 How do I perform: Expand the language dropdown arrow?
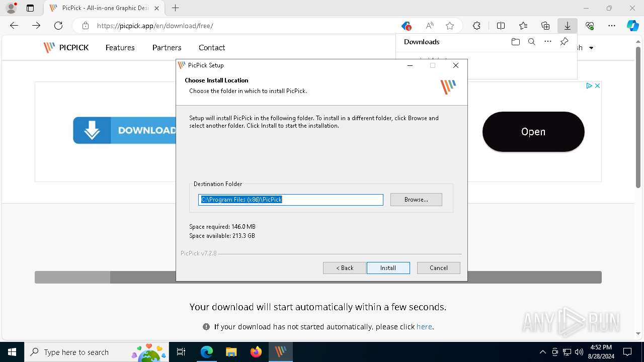coord(591,48)
